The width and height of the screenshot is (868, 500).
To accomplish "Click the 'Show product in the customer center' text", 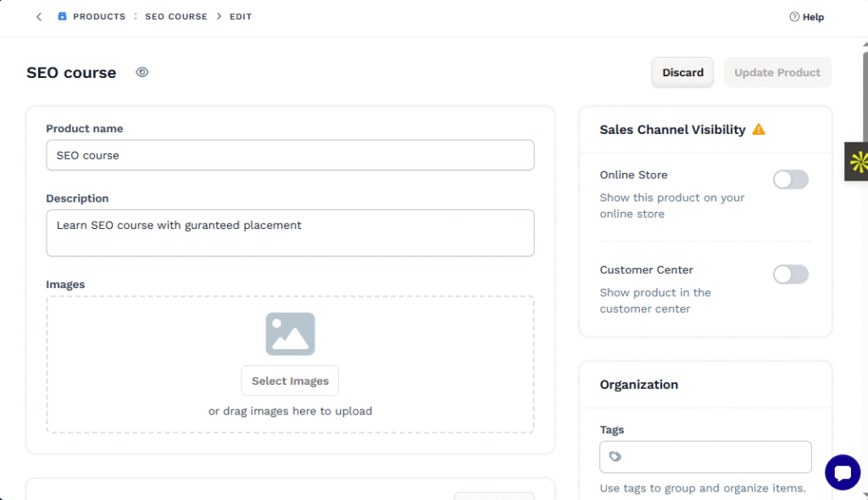I will 655,301.
